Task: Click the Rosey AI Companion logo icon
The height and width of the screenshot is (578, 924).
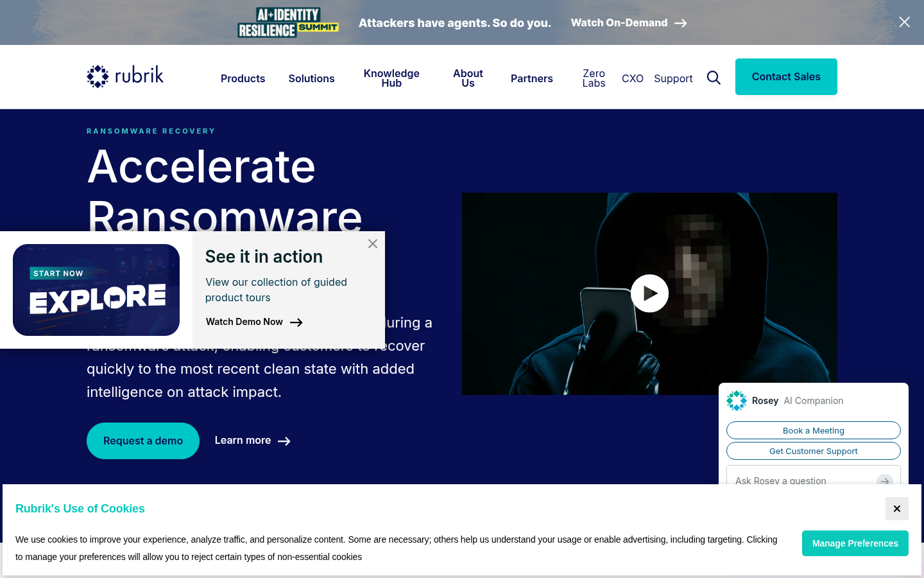Action: 737,401
